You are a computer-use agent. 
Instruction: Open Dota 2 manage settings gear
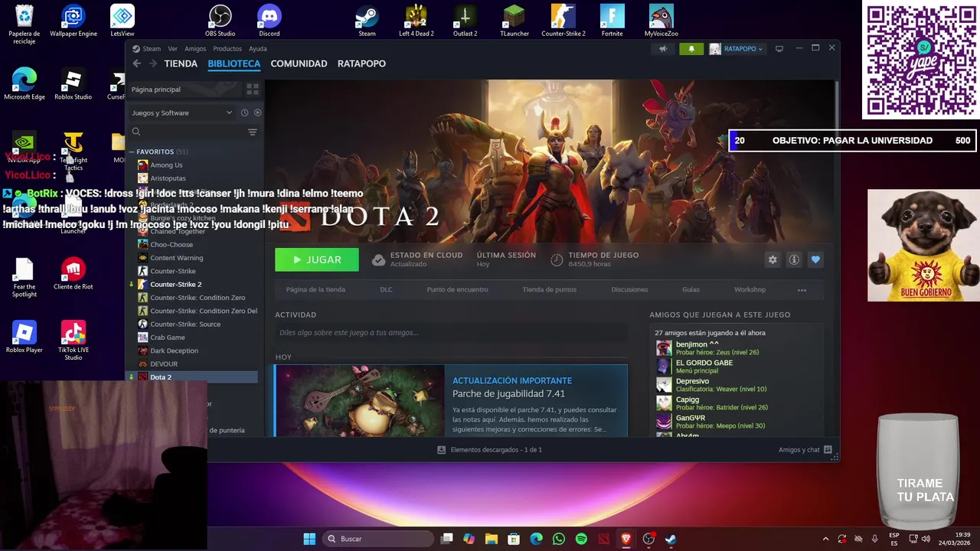tap(773, 259)
